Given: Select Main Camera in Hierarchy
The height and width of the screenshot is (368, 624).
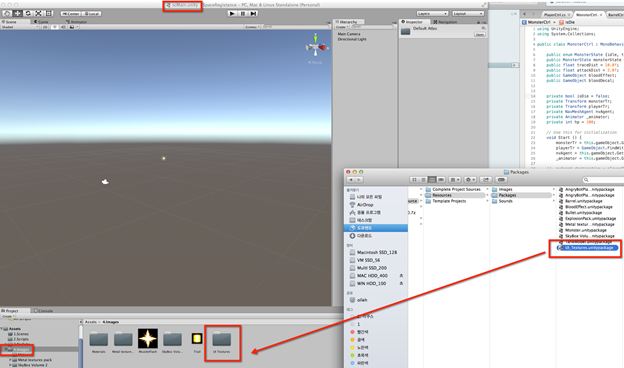Looking at the screenshot, I should coord(349,34).
